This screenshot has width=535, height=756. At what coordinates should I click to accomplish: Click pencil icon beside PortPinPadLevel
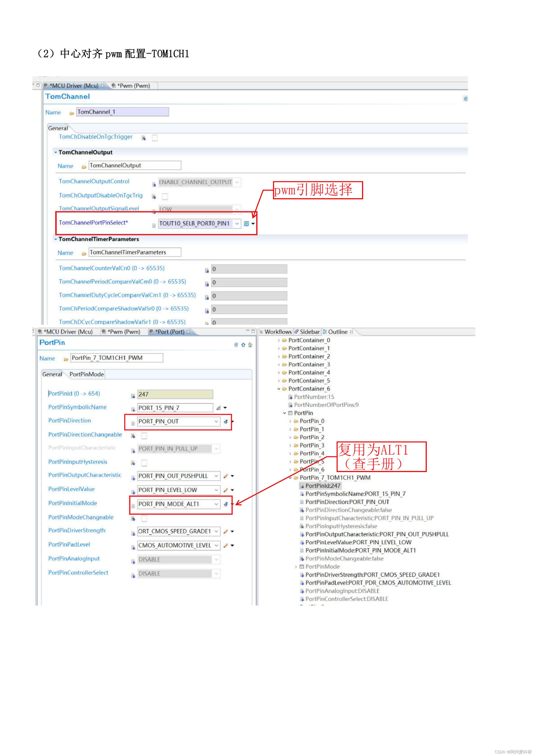[x=226, y=546]
